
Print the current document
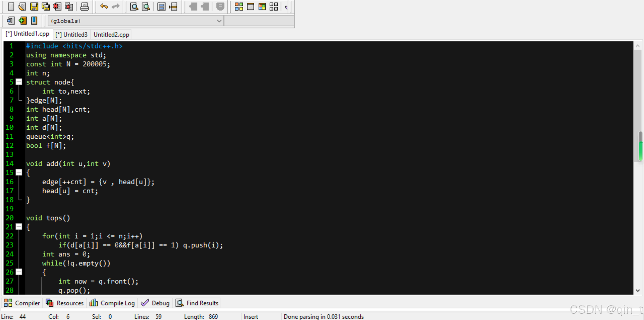click(x=85, y=6)
